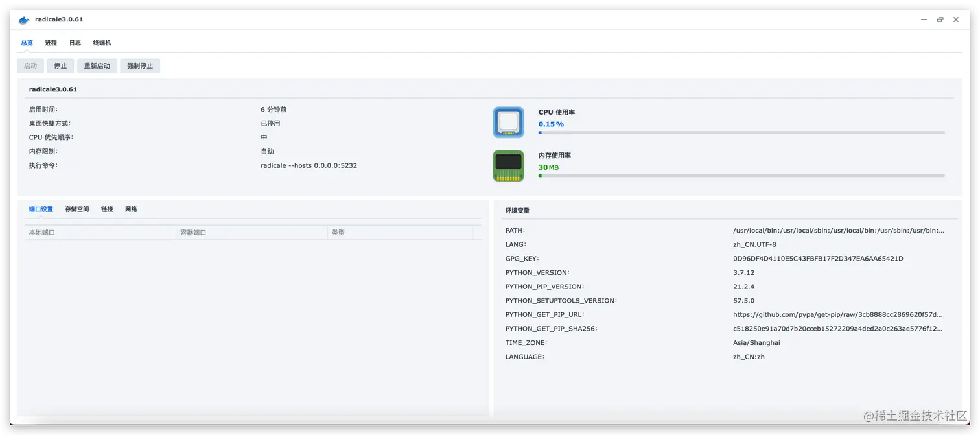
Task: Open the 日志 tab
Action: 75,43
